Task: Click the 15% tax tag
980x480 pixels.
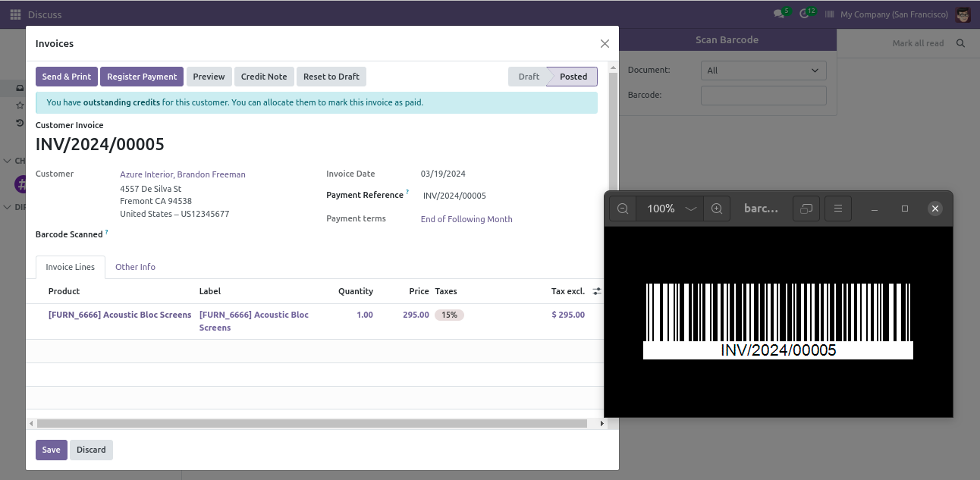Action: [x=449, y=315]
